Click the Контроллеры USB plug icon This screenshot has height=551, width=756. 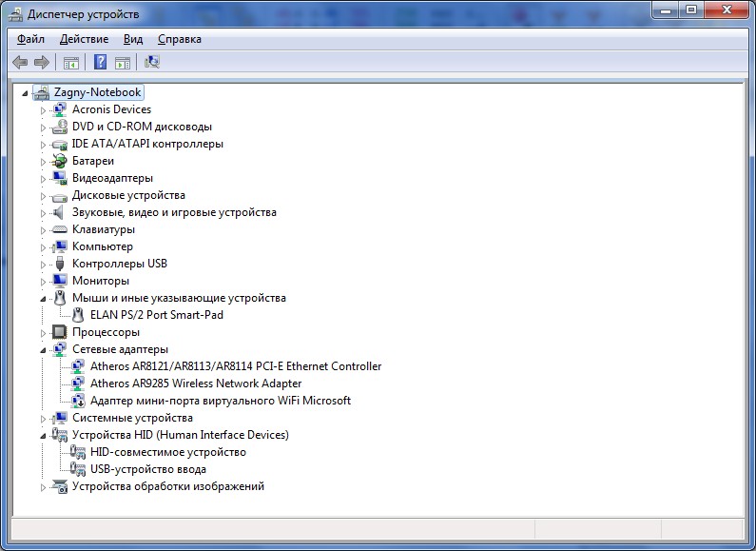pyautogui.click(x=60, y=264)
